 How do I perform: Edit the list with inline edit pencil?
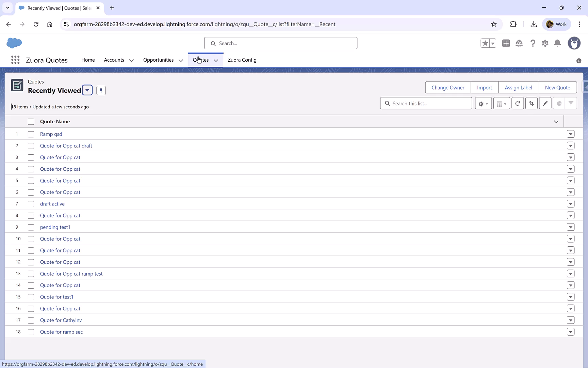pos(545,103)
